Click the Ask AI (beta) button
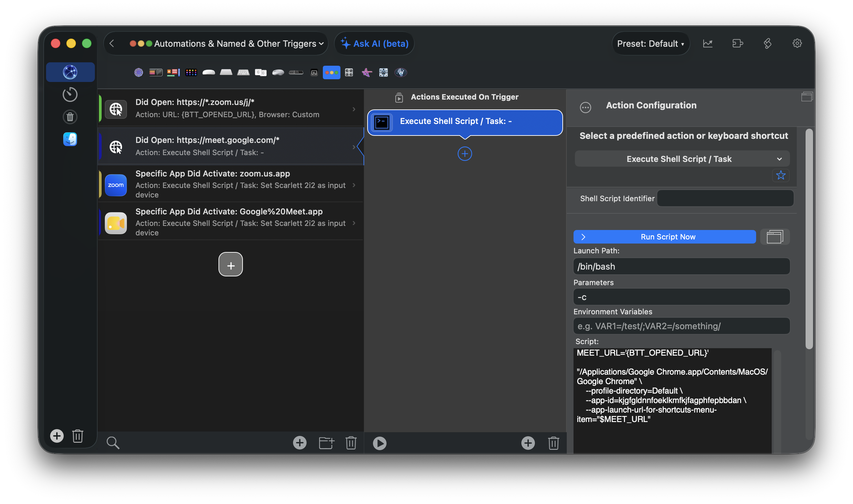The image size is (853, 504). click(x=374, y=43)
